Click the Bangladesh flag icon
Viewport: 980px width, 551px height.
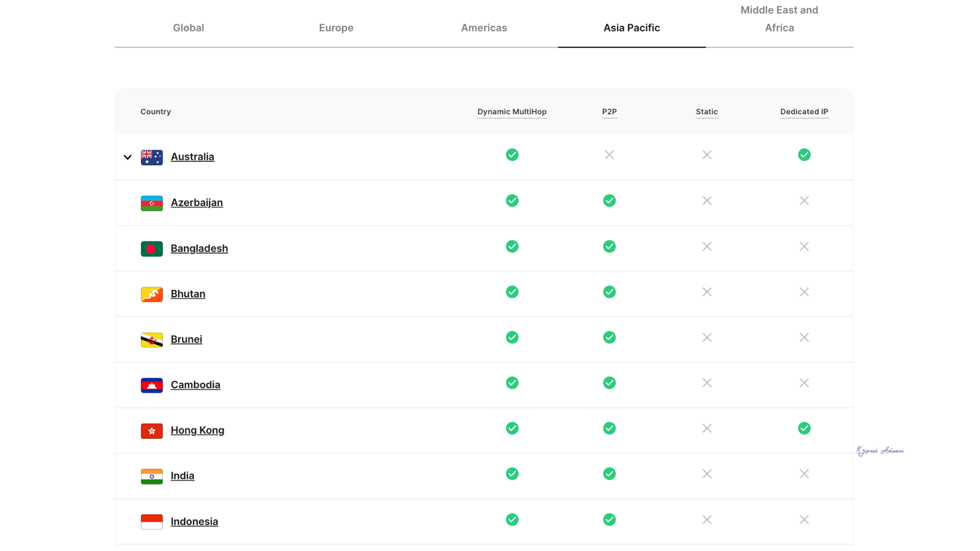(152, 248)
